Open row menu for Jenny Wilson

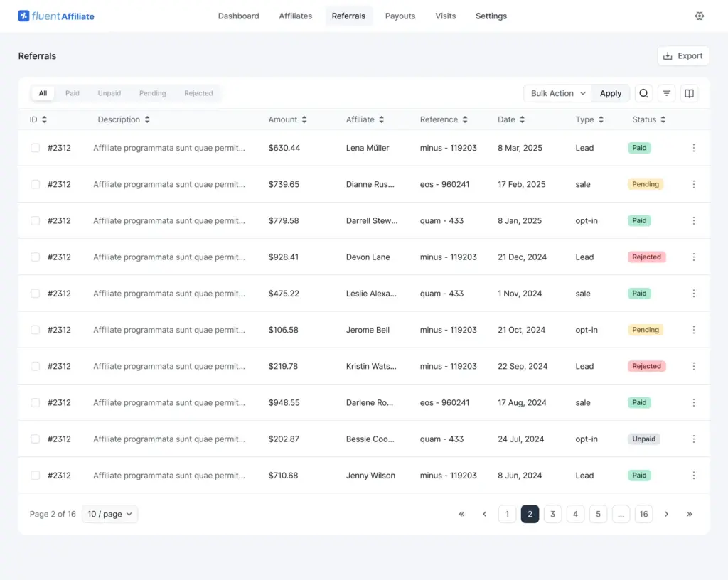pos(694,476)
